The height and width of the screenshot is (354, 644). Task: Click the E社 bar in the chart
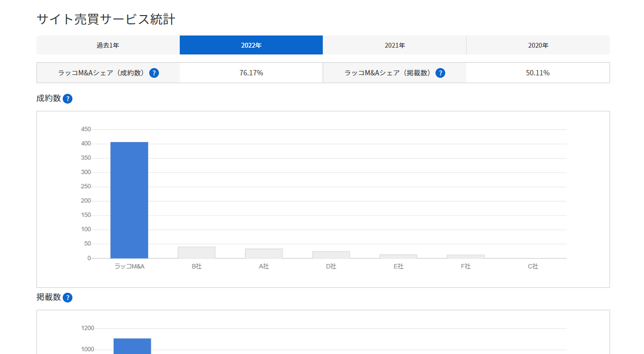coord(399,256)
